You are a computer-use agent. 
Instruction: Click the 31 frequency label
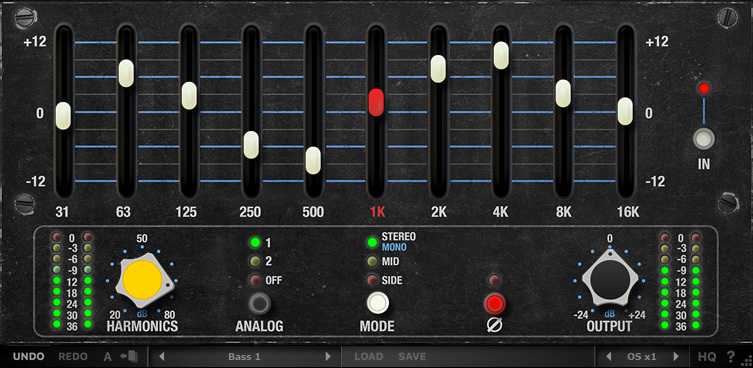pos(62,212)
